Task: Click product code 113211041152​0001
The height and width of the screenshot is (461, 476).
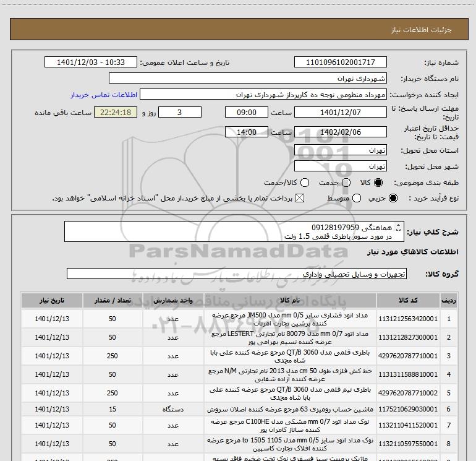Action: tap(408, 426)
